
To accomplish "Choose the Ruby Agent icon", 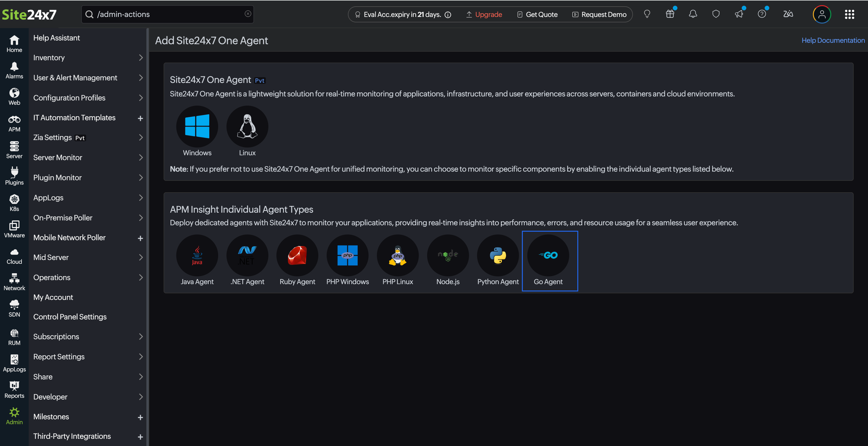I will [297, 255].
